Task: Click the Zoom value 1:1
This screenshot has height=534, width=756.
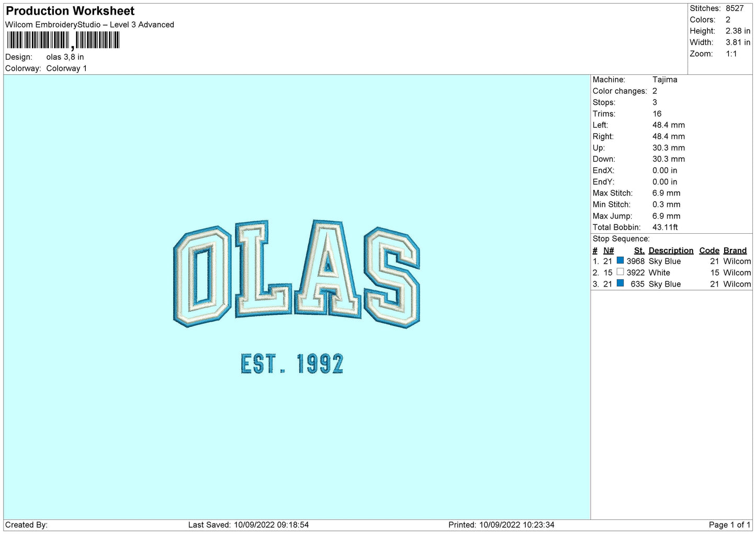Action: point(731,54)
